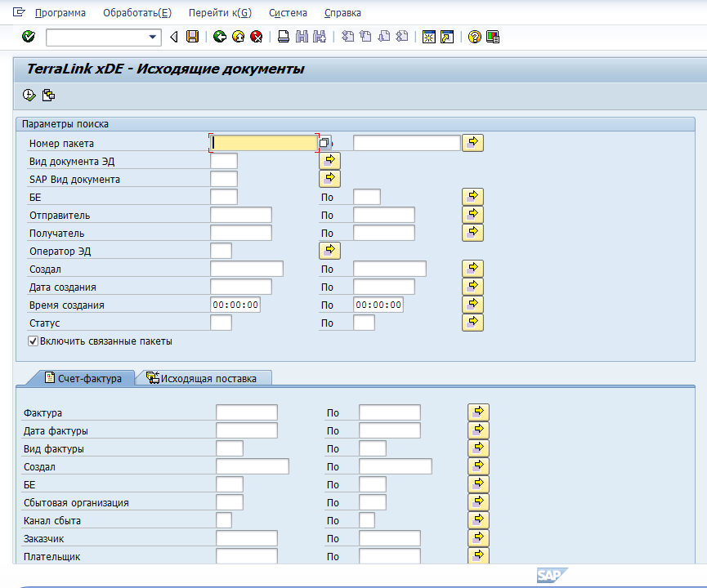Open the command field dropdown arrow
The width and height of the screenshot is (707, 588).
coord(152,37)
